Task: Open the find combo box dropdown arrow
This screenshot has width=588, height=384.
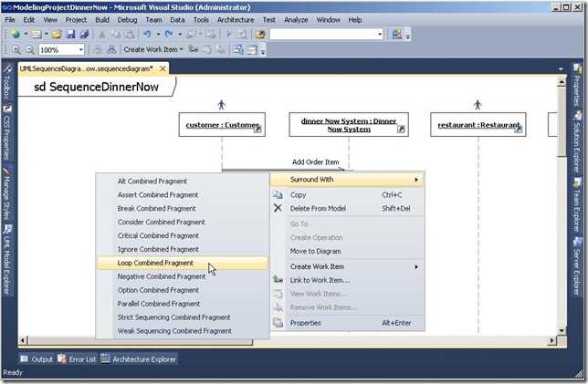Action: tap(380, 35)
